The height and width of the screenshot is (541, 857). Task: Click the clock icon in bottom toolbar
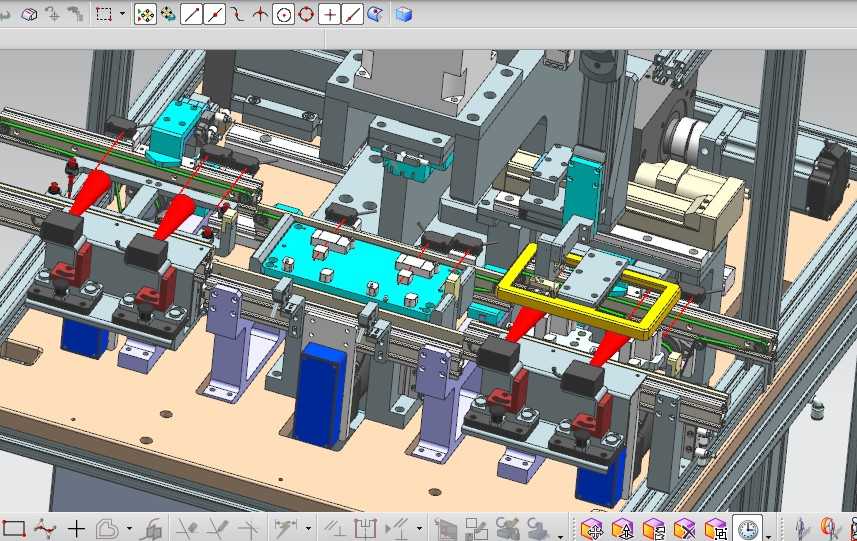point(747,528)
